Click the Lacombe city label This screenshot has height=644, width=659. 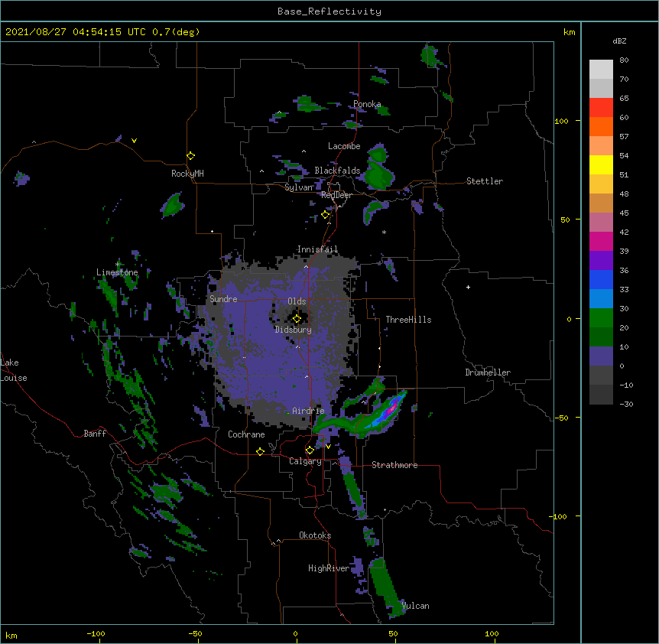click(x=344, y=146)
